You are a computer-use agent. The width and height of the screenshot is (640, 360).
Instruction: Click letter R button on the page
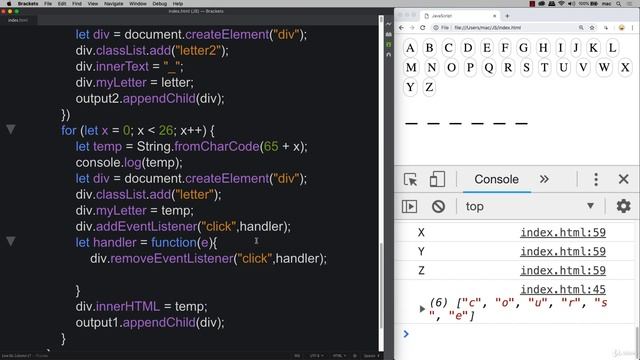tap(508, 67)
